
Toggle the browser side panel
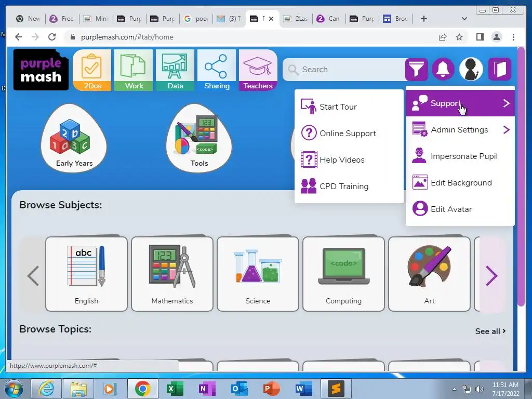[x=480, y=37]
